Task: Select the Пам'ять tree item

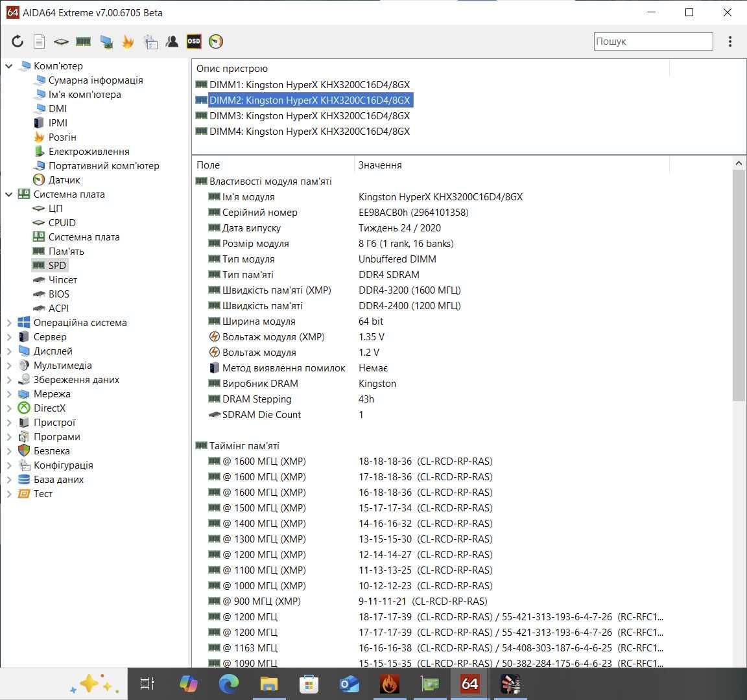Action: [x=65, y=251]
